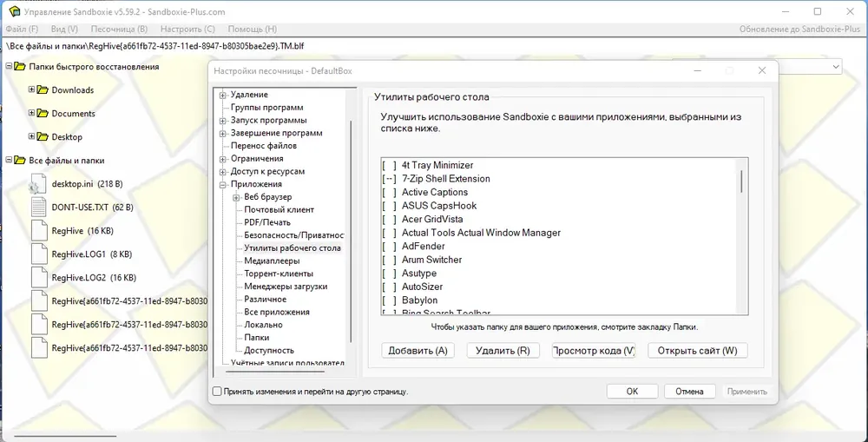Select the Downloads folder icon
This screenshot has width=868, height=442.
[43, 89]
